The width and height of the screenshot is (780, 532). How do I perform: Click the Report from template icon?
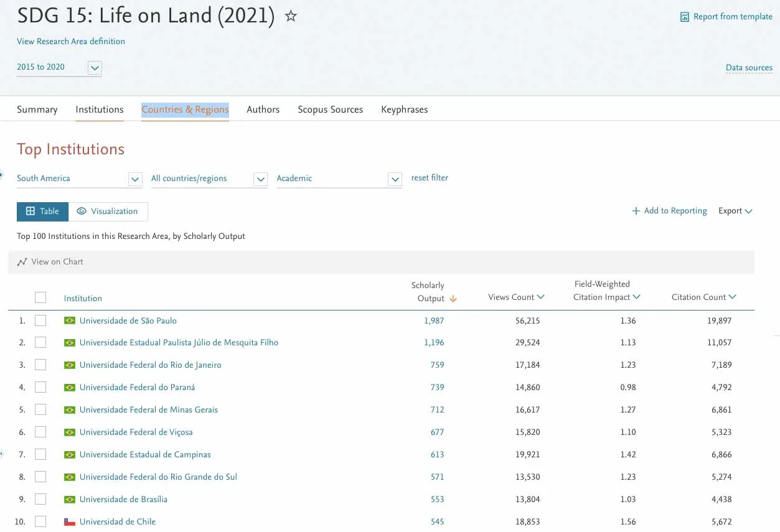click(x=685, y=17)
